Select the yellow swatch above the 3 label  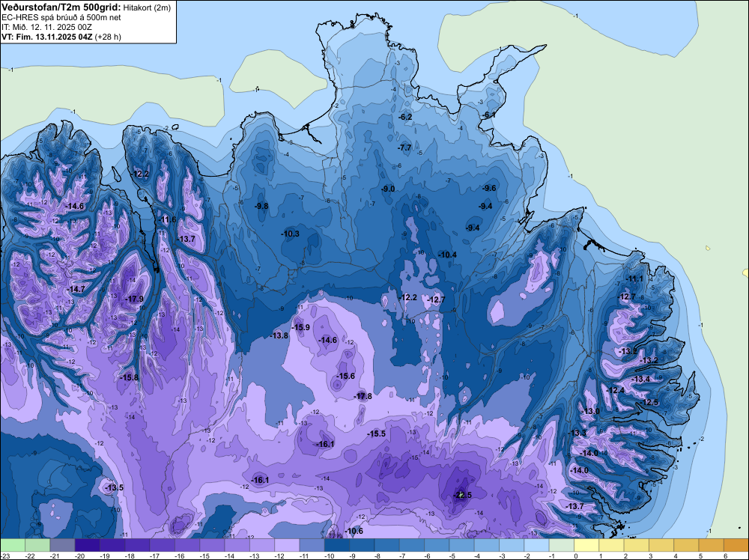point(661,545)
